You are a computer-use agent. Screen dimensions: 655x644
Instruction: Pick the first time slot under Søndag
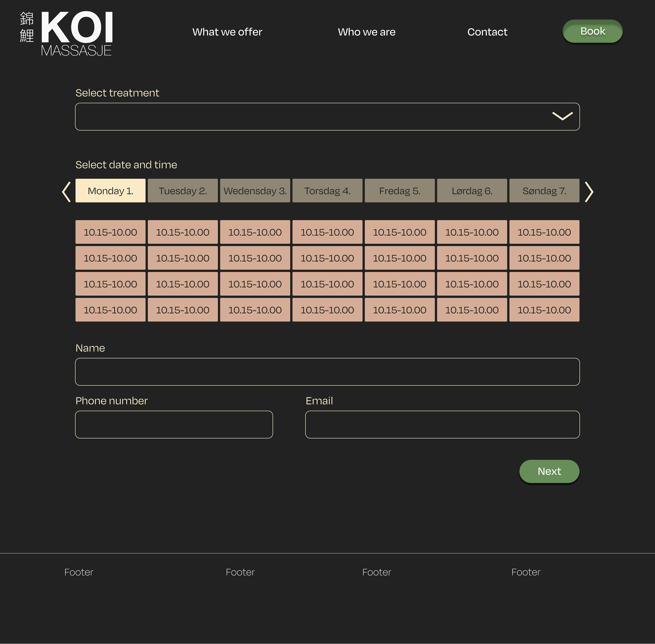tap(544, 232)
